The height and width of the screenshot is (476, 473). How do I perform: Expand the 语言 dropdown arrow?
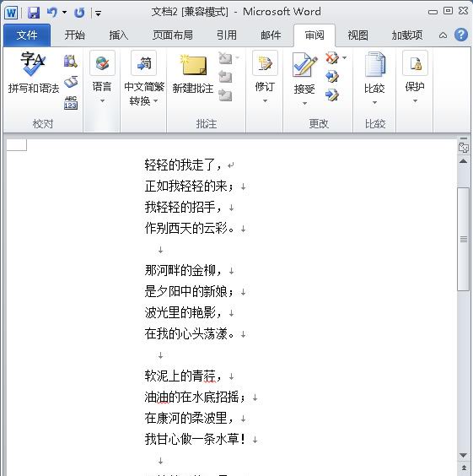102,101
